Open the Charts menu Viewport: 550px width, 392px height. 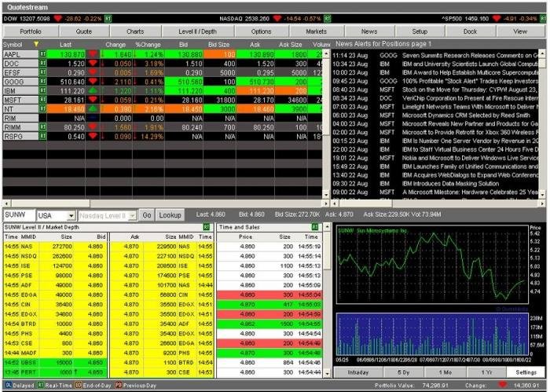pyautogui.click(x=135, y=31)
